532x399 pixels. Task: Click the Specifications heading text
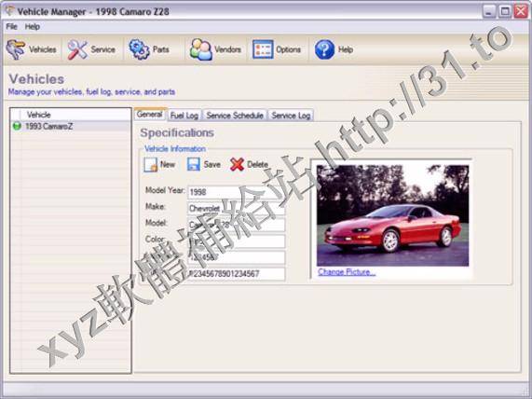coord(177,132)
